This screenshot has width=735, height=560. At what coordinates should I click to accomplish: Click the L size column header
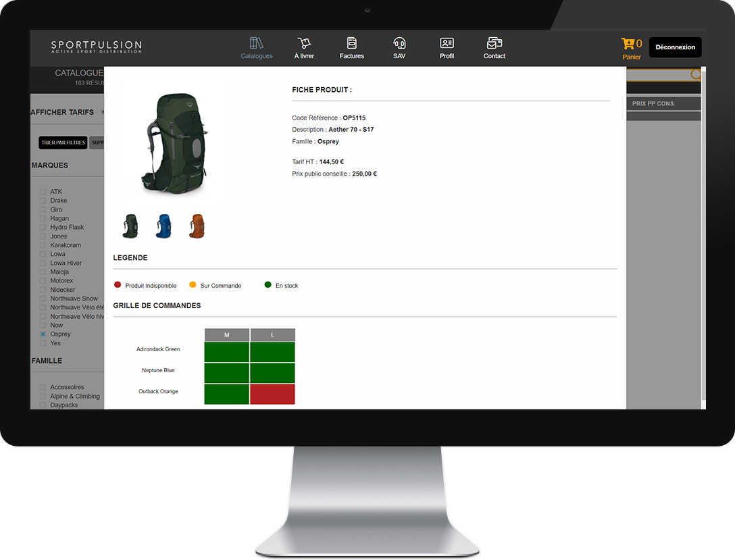[273, 334]
